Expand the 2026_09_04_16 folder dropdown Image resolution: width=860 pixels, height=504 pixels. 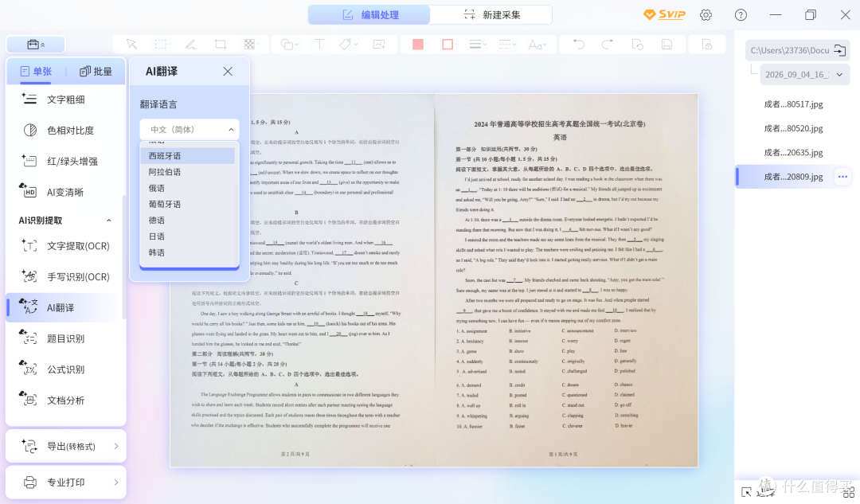(840, 75)
